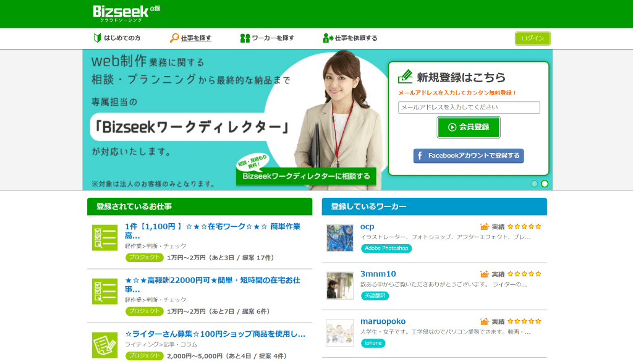Click the magnifying glass search icon
Screen dimensions: 633x364
174,38
